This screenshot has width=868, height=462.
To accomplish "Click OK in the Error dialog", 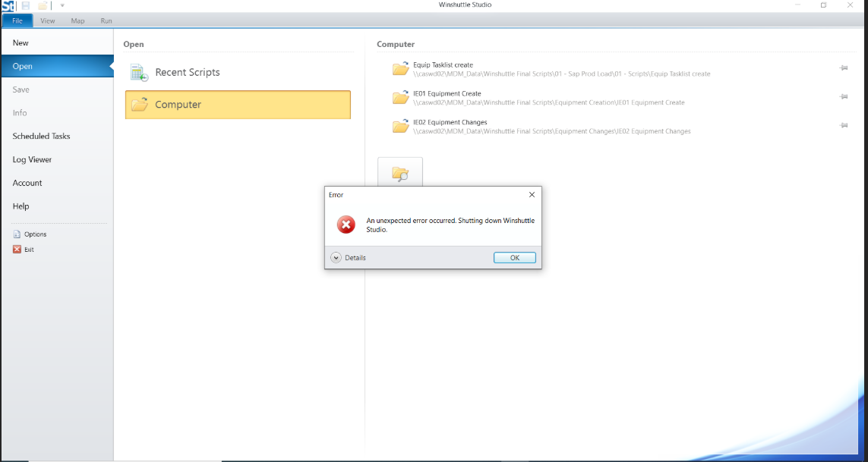I will [x=515, y=258].
